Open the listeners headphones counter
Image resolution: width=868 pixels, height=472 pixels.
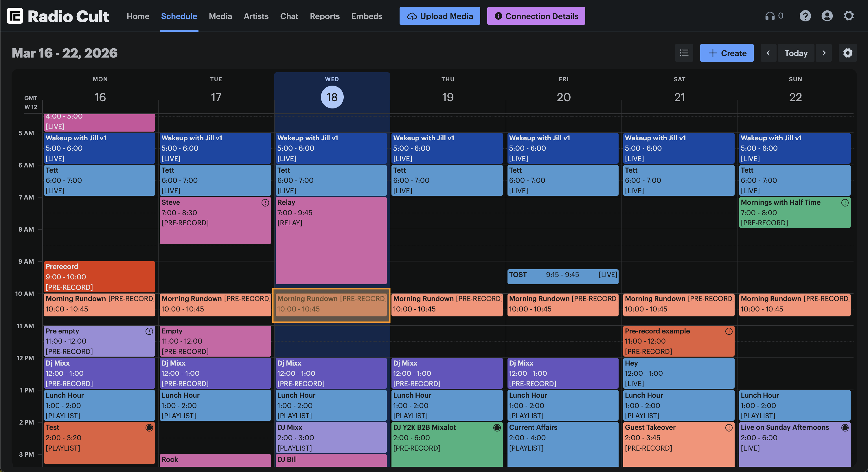point(774,16)
